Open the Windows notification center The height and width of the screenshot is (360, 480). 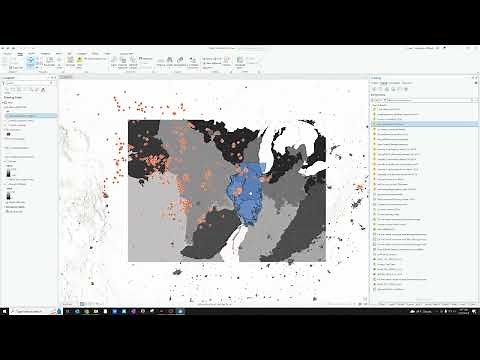[474, 311]
